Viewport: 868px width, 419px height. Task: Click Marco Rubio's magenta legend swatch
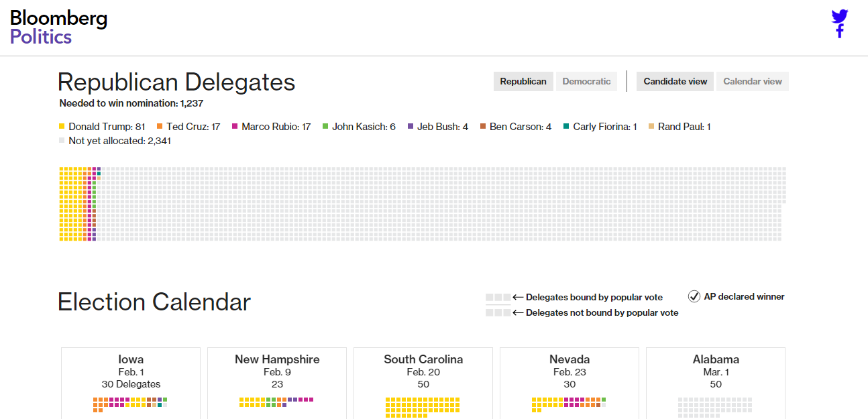click(x=235, y=127)
